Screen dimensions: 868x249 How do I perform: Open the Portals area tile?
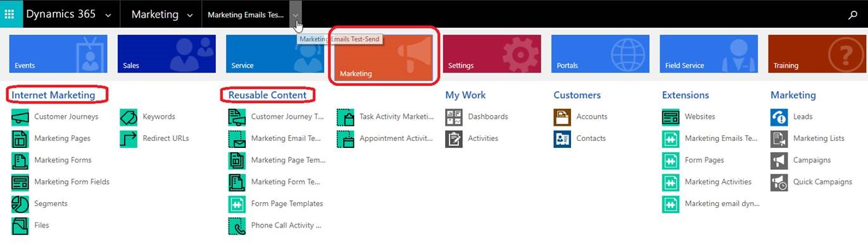[x=600, y=54]
